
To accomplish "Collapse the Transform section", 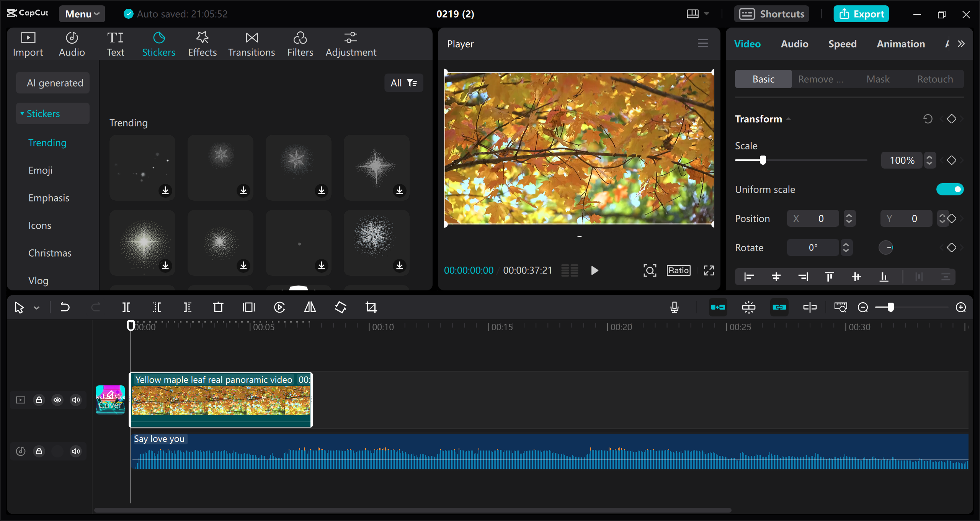I will click(789, 119).
